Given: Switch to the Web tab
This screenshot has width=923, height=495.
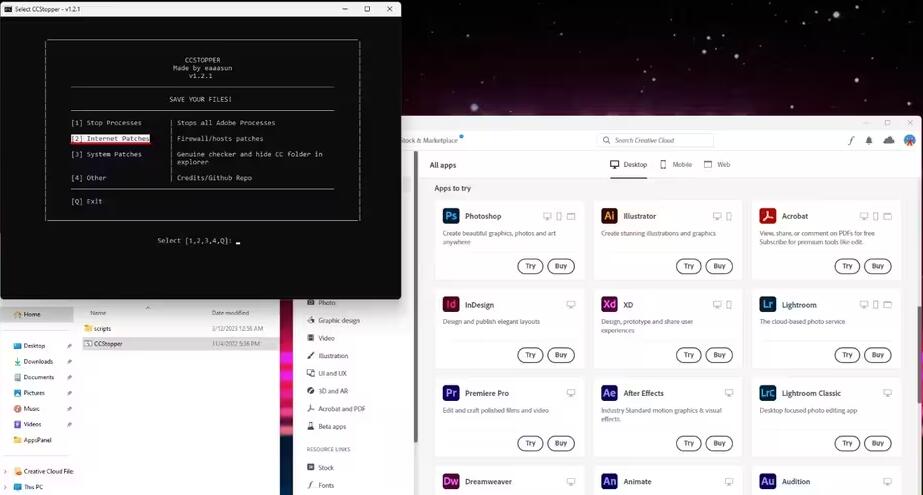Looking at the screenshot, I should 717,165.
